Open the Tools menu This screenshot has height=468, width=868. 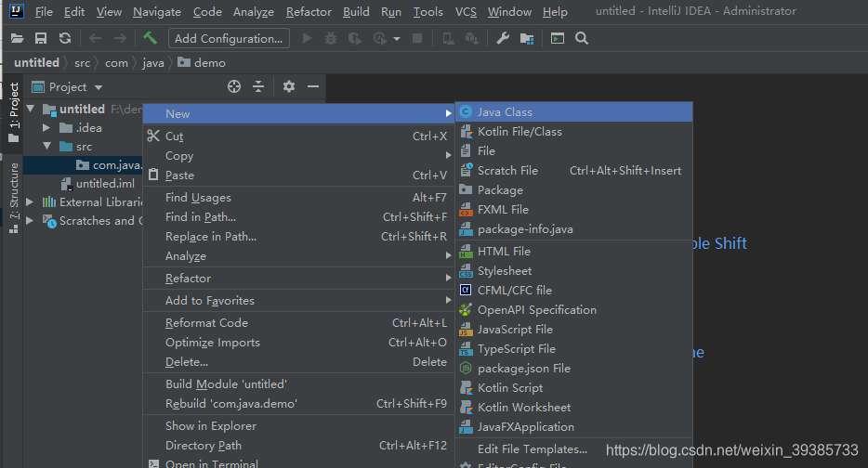pos(427,12)
